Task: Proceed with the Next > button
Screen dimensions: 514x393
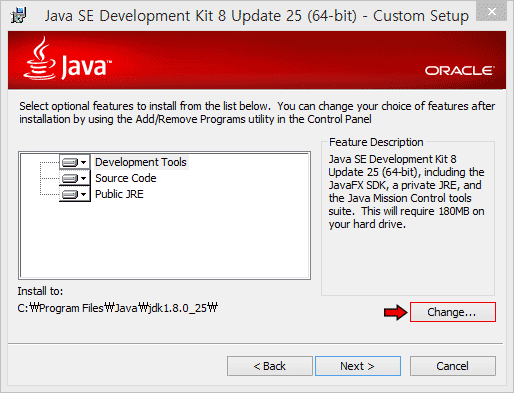Action: 358,366
